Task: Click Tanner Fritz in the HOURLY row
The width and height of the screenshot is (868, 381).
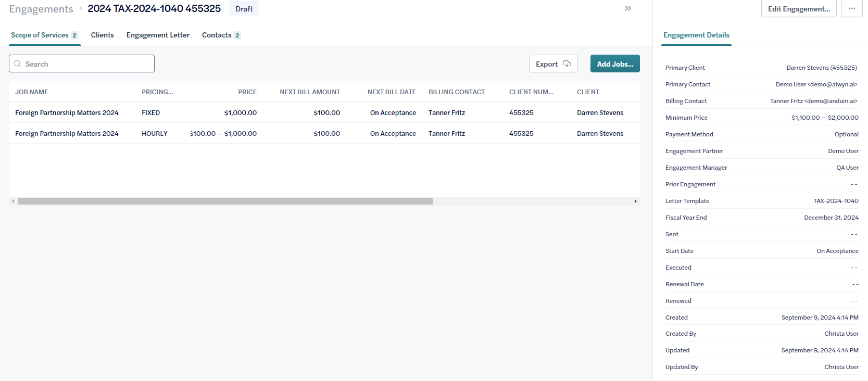Action: 447,134
